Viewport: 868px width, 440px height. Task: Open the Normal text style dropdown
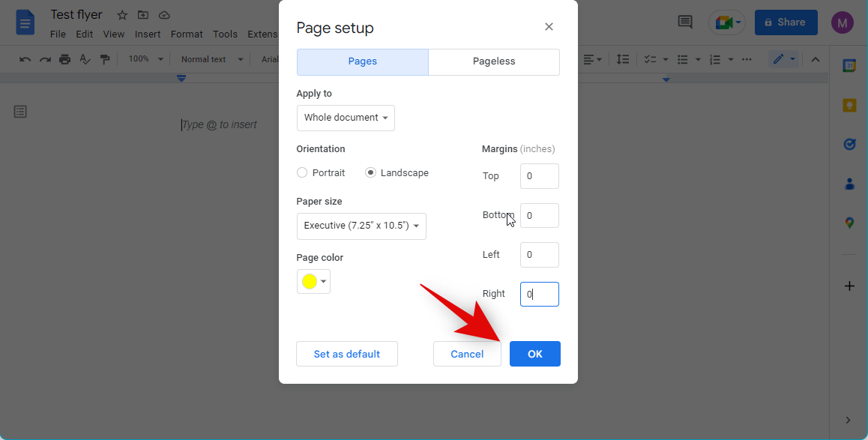coord(212,59)
